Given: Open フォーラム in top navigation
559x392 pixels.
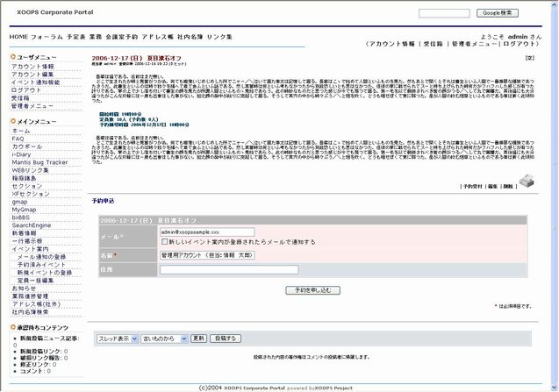Looking at the screenshot, I should (x=47, y=38).
